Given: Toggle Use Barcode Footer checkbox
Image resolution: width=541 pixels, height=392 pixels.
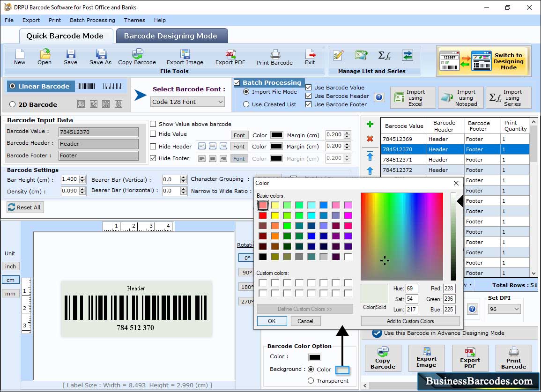Looking at the screenshot, I should 309,104.
